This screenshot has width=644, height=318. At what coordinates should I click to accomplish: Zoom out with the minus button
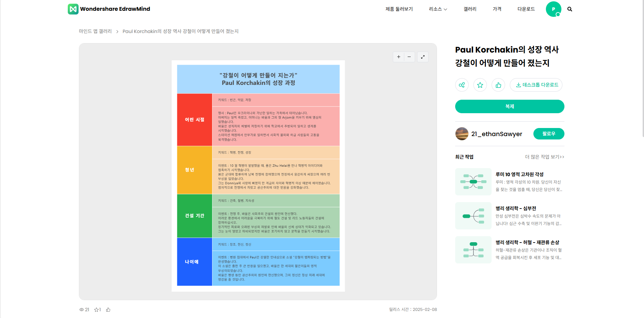(x=409, y=57)
